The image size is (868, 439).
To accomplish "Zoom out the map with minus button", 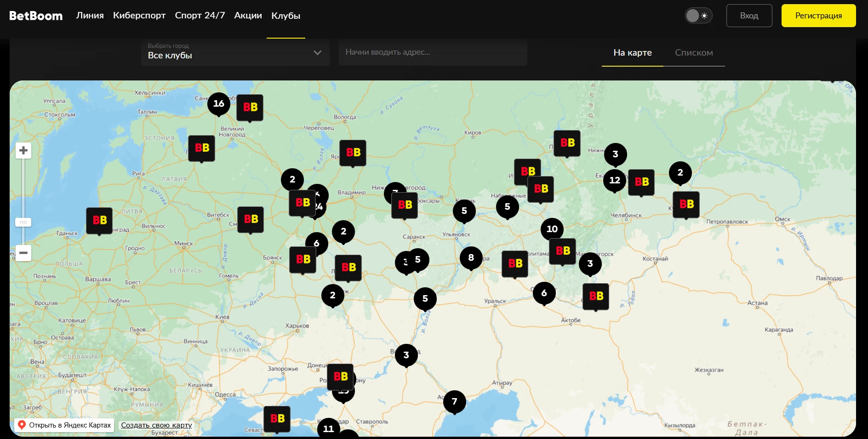I will [x=23, y=253].
